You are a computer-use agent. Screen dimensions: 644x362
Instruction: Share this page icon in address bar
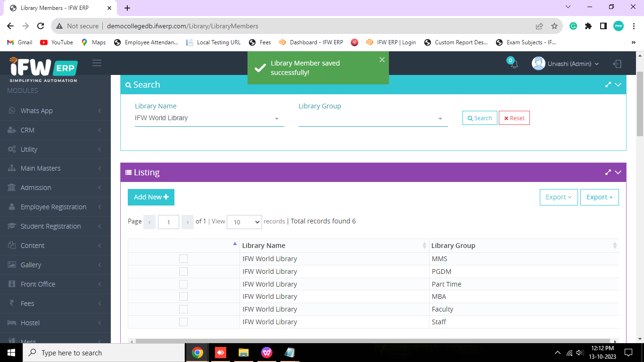(x=539, y=26)
